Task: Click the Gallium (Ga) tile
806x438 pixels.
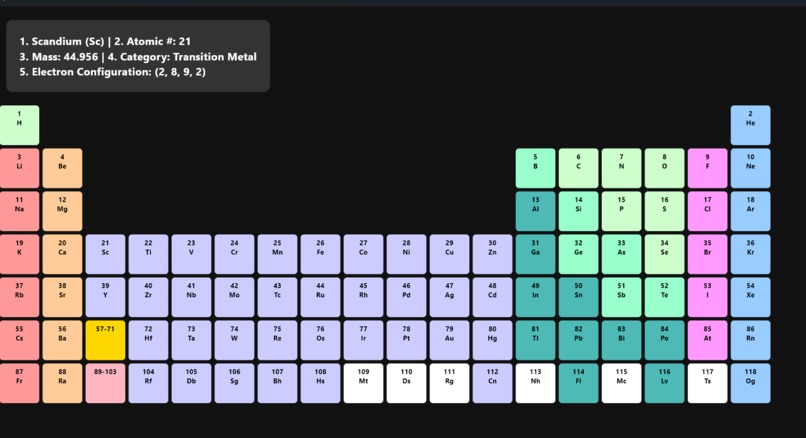Action: pyautogui.click(x=536, y=254)
